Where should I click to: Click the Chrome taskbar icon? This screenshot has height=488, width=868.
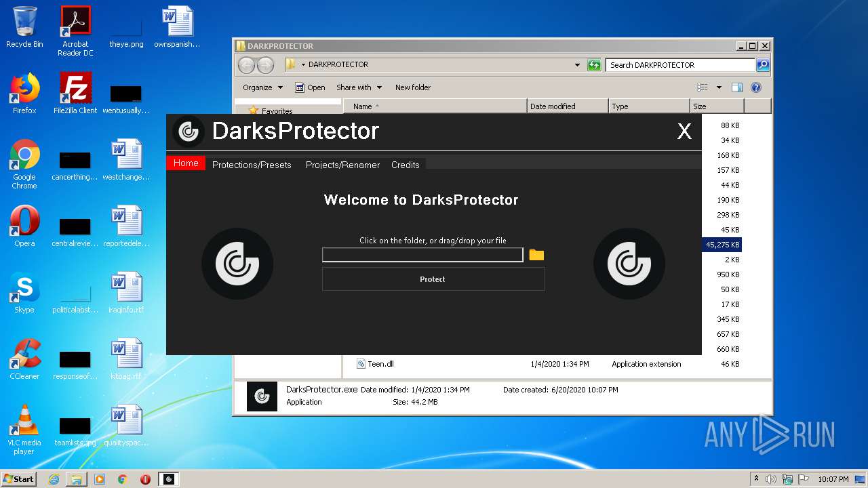pos(122,479)
